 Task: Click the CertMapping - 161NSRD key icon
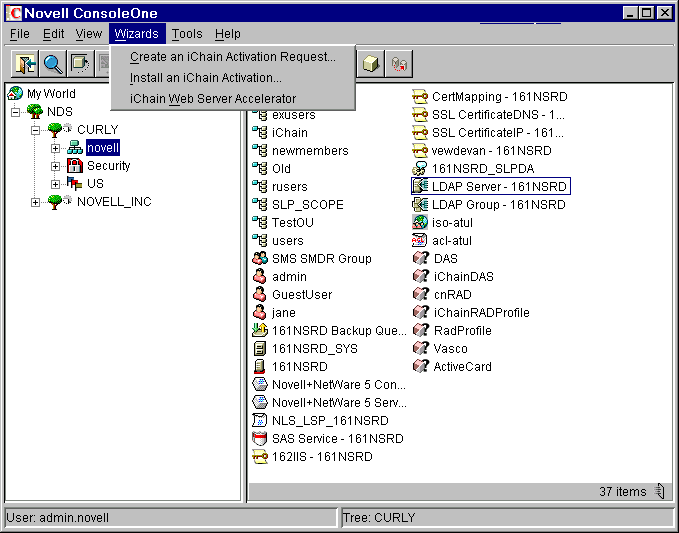click(x=420, y=96)
